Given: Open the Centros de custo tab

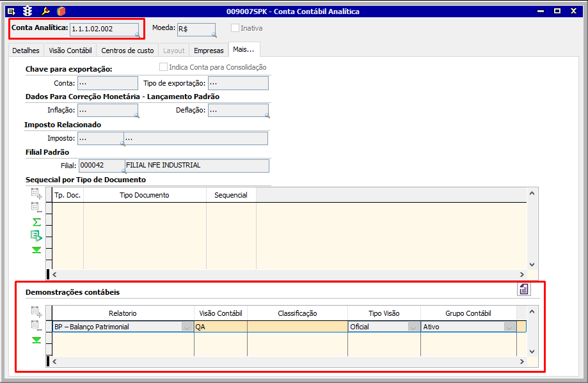Looking at the screenshot, I should pyautogui.click(x=127, y=51).
